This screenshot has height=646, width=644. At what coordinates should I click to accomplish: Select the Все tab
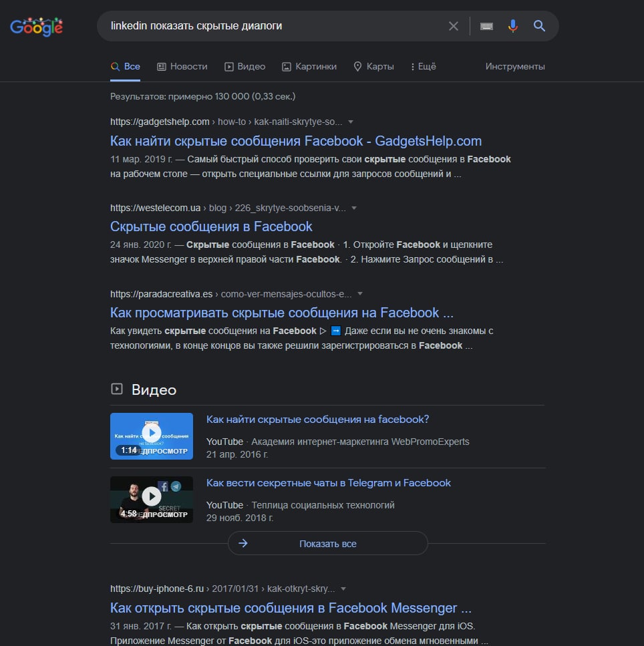(125, 67)
